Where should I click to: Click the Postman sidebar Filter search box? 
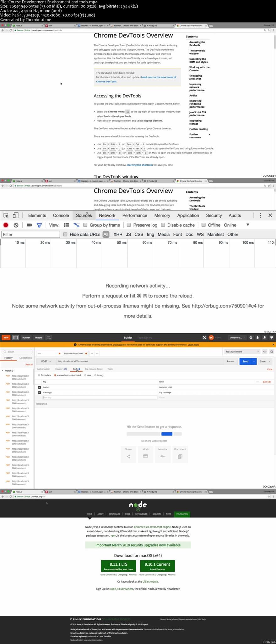point(17,352)
